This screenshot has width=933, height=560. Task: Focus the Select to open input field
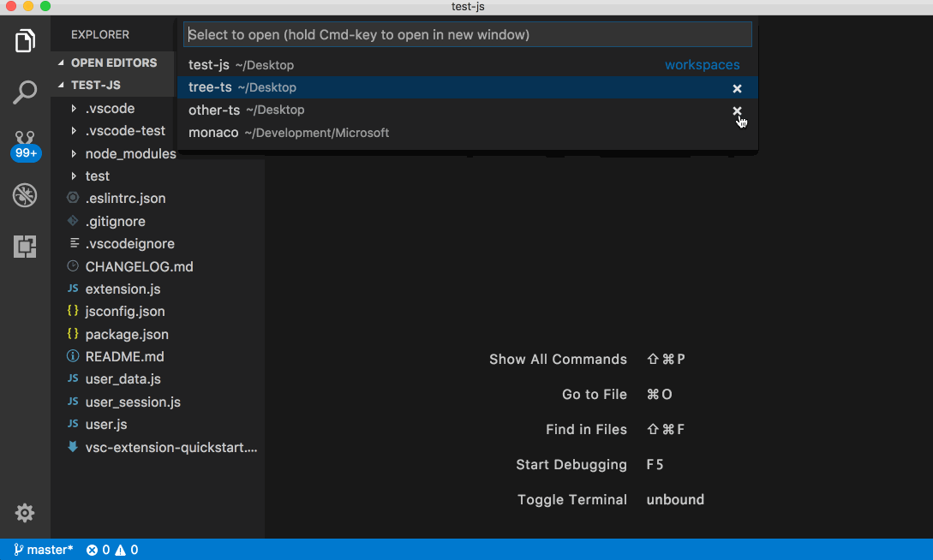[x=467, y=35]
